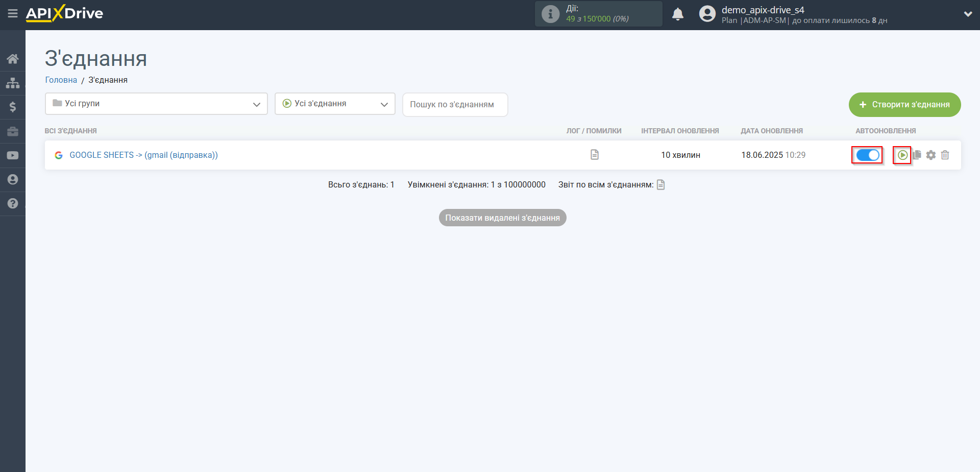Open the connections sitemap sidebar icon

click(x=13, y=83)
